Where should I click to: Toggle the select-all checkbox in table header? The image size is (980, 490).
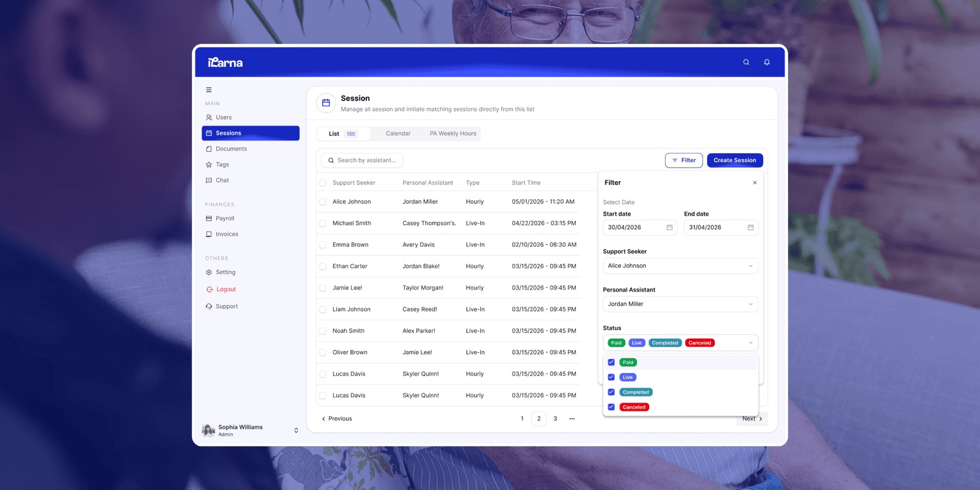click(323, 183)
